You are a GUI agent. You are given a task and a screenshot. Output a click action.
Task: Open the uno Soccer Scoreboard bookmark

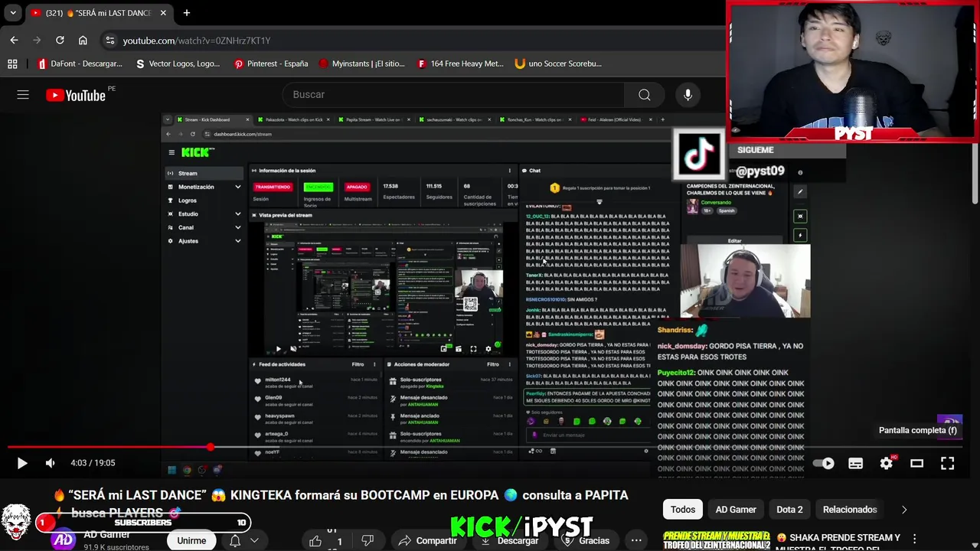click(558, 64)
